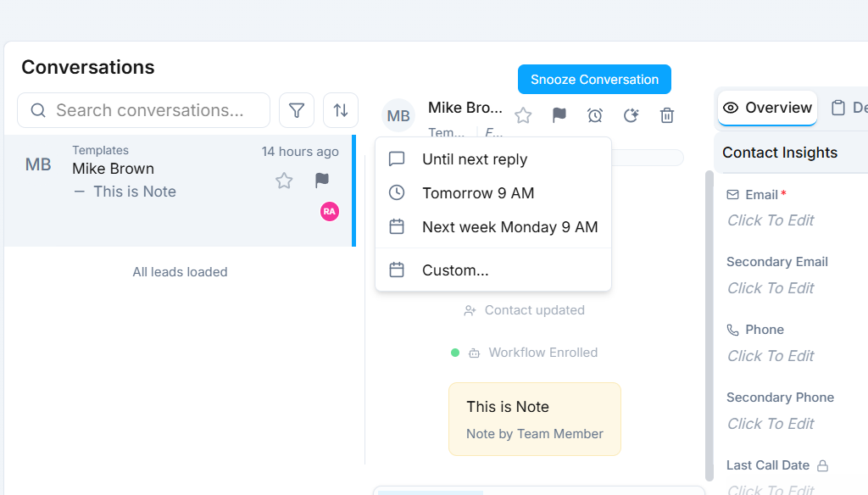Open the sort conversations arrows button
868x495 pixels.
[341, 110]
